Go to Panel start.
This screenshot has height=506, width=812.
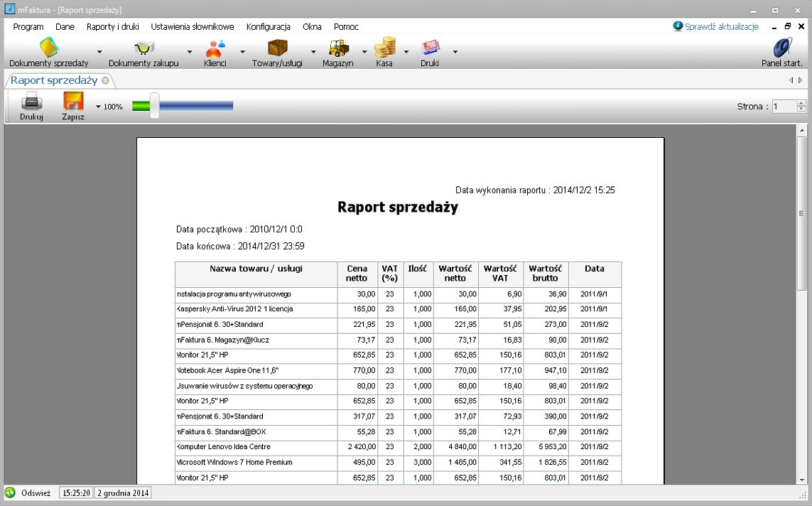click(781, 51)
